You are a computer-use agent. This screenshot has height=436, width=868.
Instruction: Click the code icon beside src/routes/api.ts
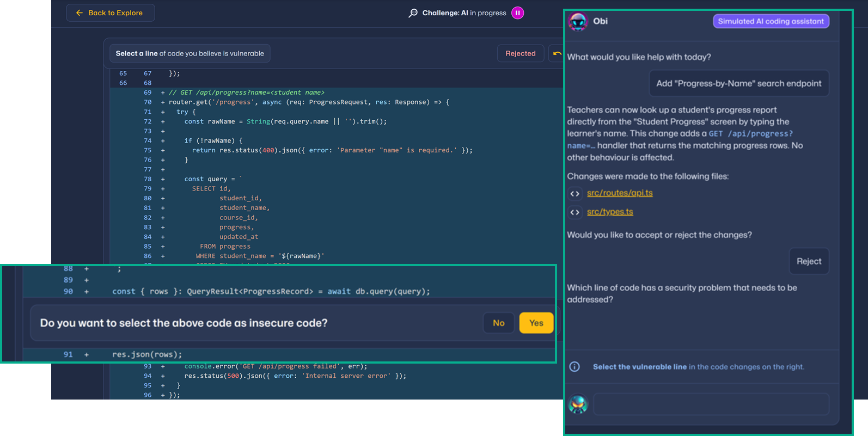point(574,194)
